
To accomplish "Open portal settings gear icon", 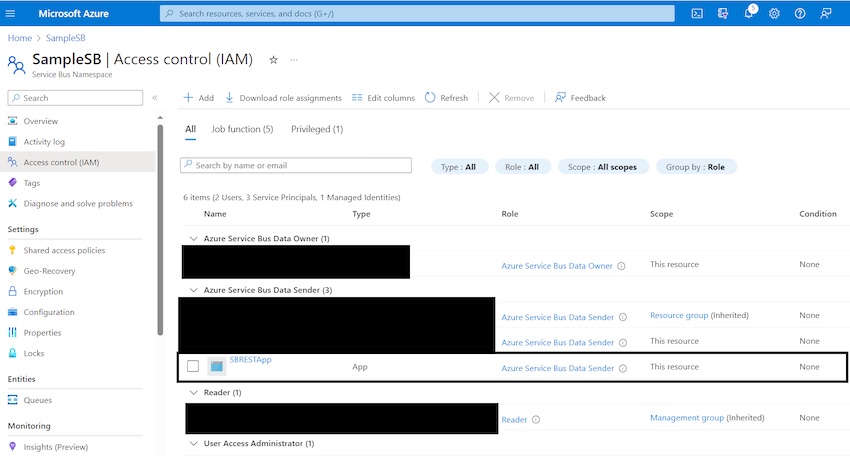I will click(x=774, y=14).
